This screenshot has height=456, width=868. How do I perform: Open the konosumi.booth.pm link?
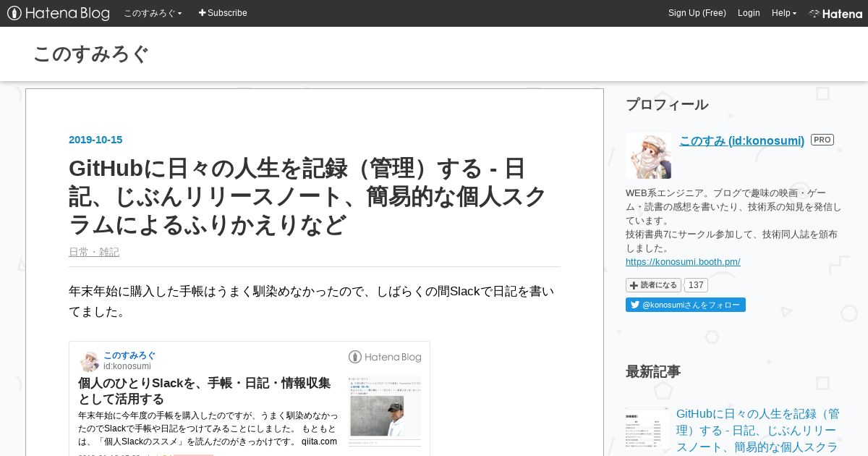point(683,262)
